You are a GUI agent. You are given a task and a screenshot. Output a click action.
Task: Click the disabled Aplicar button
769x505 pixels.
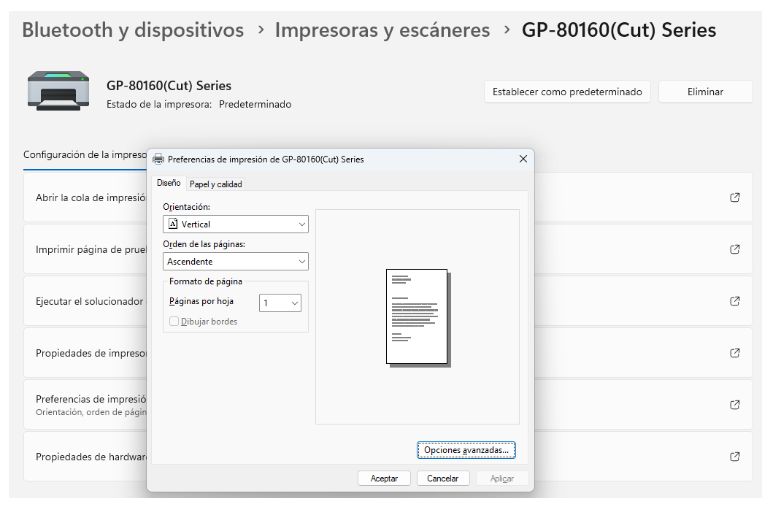coord(502,479)
